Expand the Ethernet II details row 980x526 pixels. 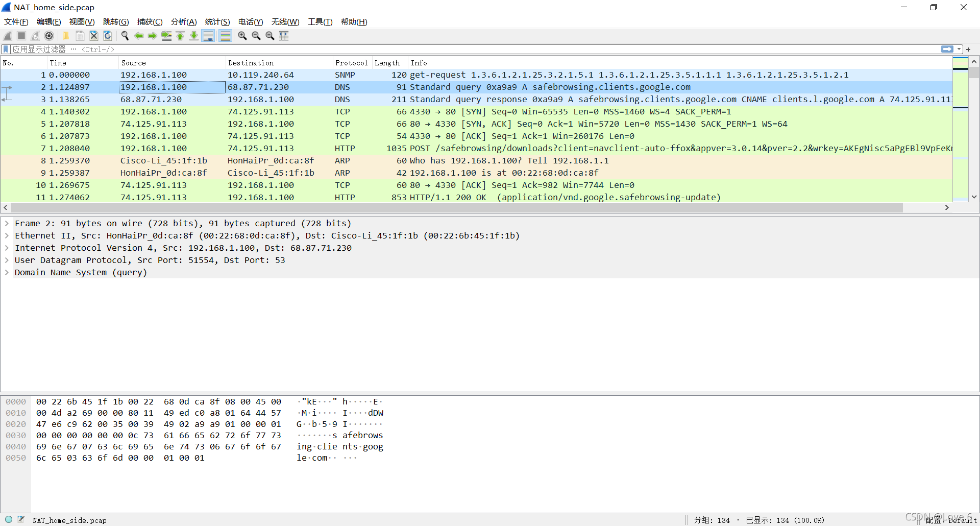[x=7, y=235]
